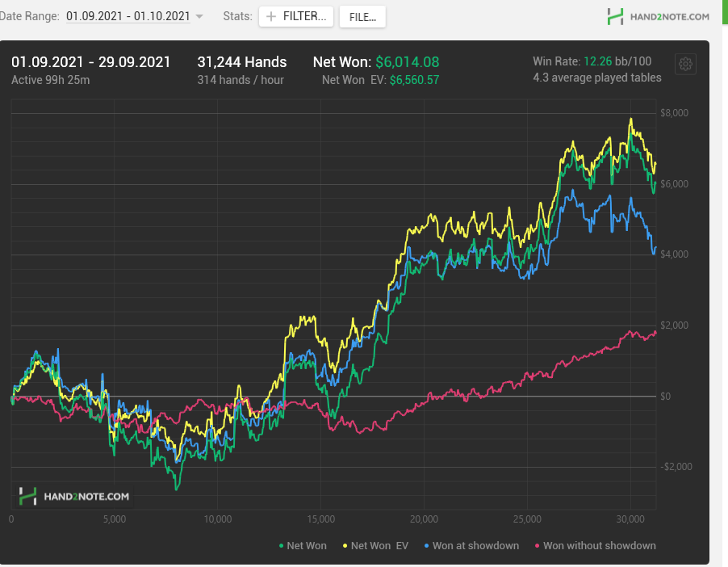Click the Net Won value $6,014.08
Viewport: 728px width, 567px height.
coord(407,62)
